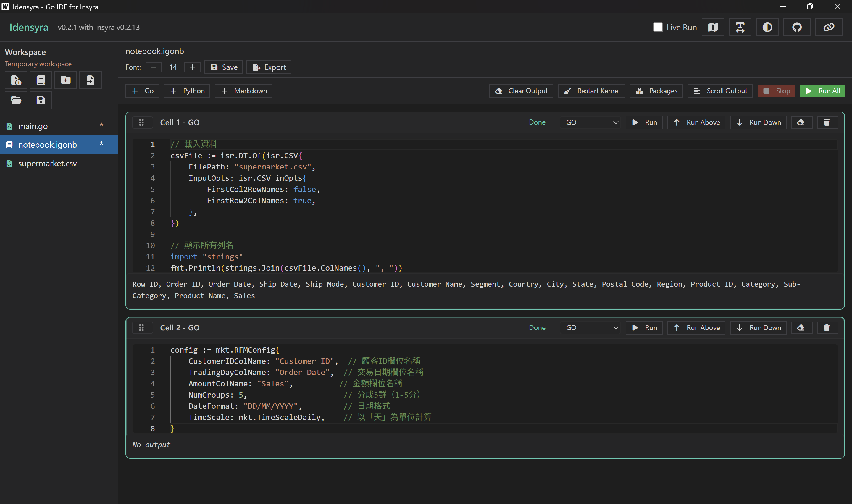Image resolution: width=852 pixels, height=504 pixels.
Task: Click the open folder icon in Workspace
Action: click(16, 100)
